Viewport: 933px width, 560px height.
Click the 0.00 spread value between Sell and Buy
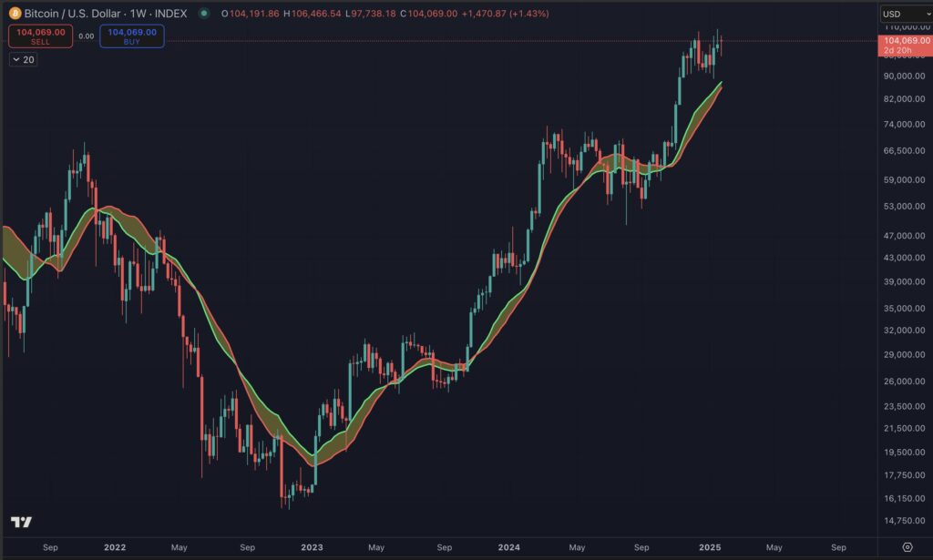point(86,36)
